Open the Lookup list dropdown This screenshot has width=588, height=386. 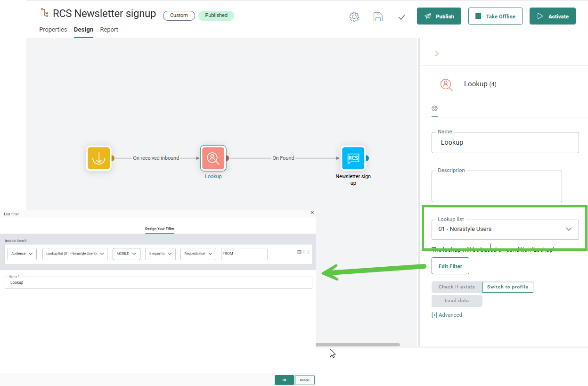(505, 229)
